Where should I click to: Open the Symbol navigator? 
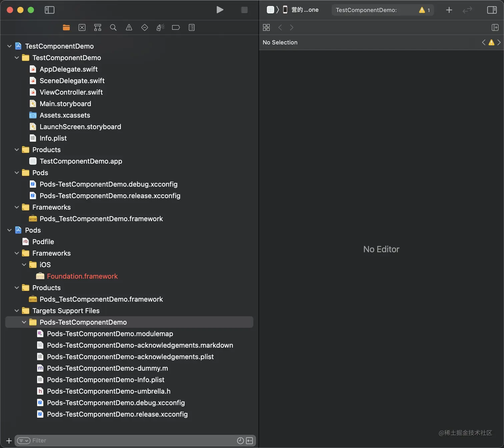[x=98, y=28]
